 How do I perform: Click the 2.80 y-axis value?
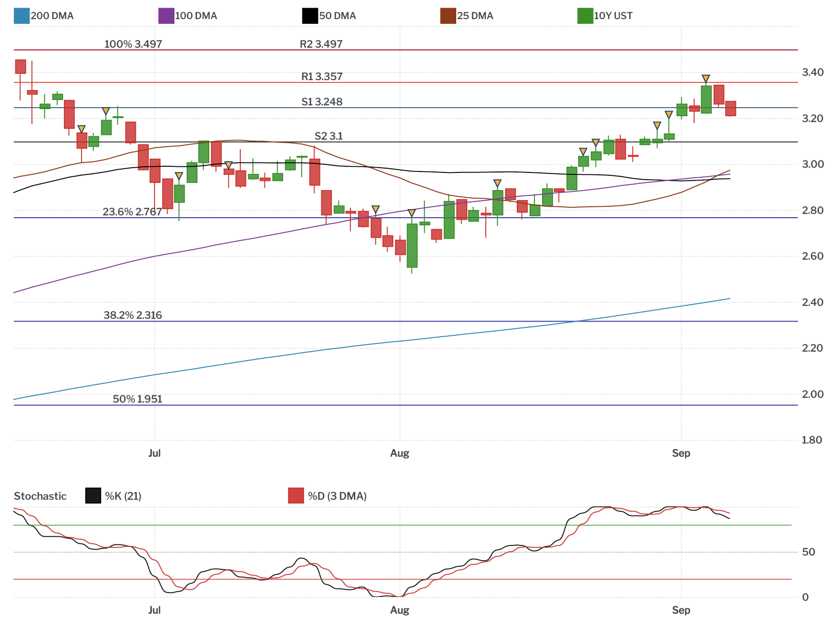point(813,210)
